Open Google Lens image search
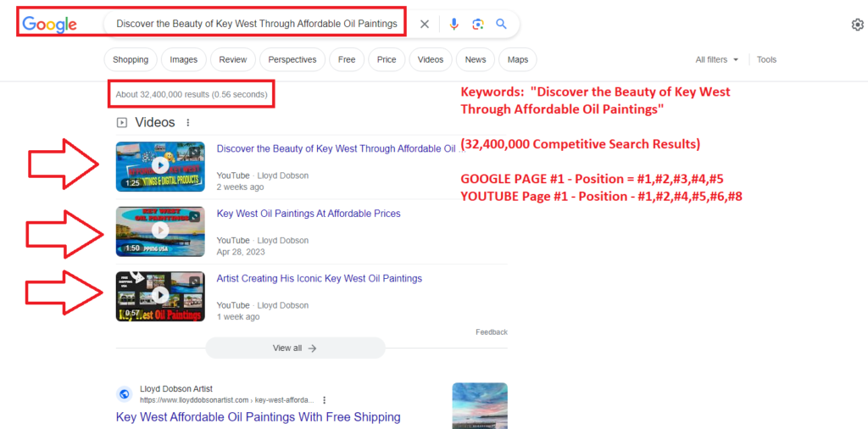 coord(478,24)
